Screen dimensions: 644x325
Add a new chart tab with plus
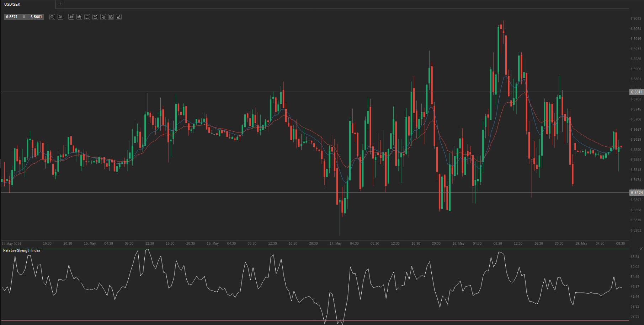(60, 4)
